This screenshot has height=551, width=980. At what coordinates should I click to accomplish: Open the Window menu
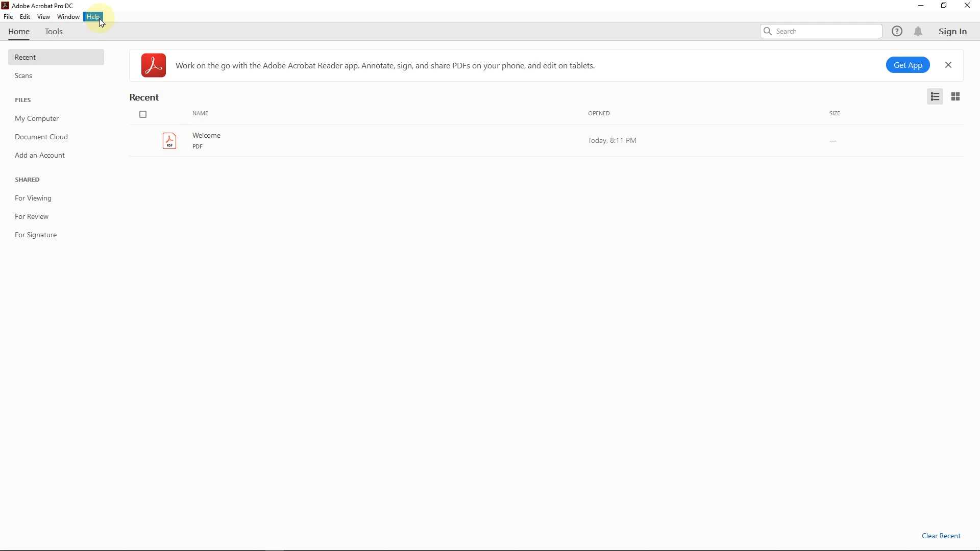click(68, 17)
